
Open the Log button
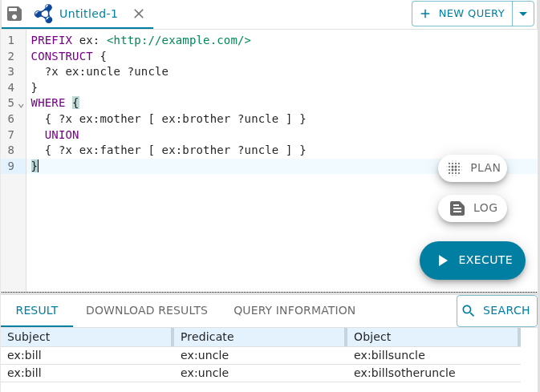472,208
